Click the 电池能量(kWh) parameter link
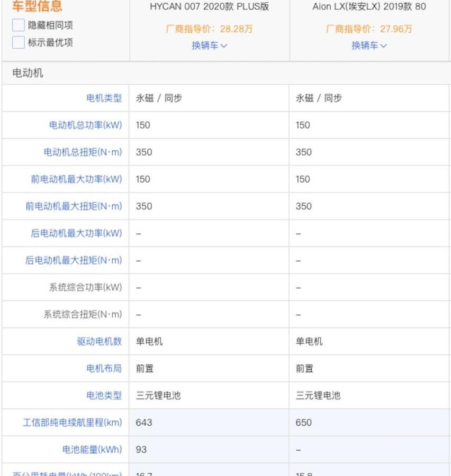 (x=92, y=449)
